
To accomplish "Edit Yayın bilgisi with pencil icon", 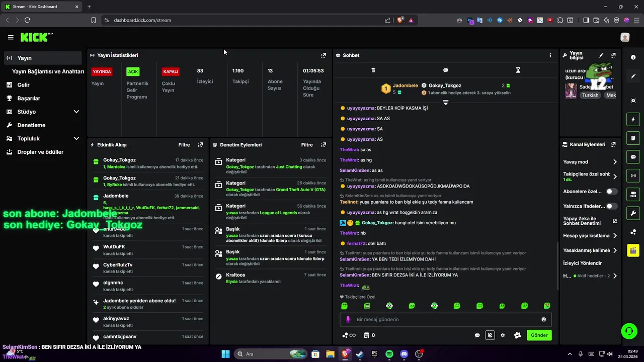I will click(601, 55).
